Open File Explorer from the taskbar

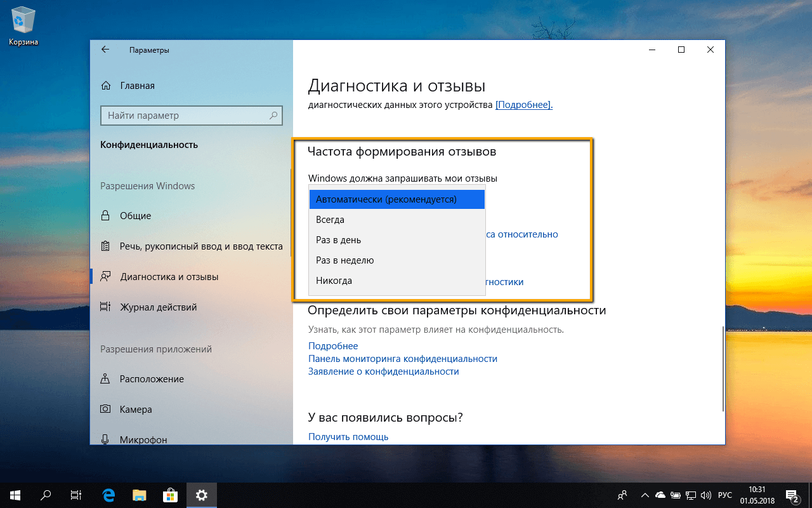(140, 495)
